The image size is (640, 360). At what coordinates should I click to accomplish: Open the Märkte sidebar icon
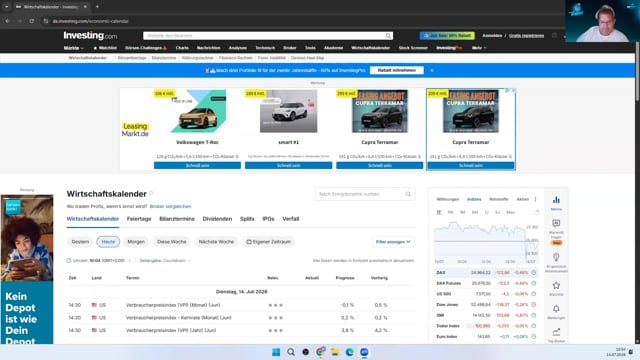[556, 203]
